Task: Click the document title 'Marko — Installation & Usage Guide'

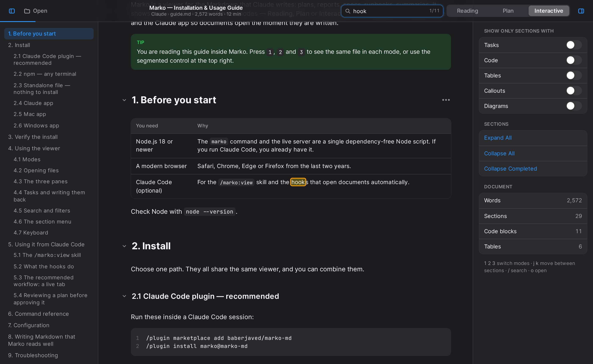Action: 196,8
